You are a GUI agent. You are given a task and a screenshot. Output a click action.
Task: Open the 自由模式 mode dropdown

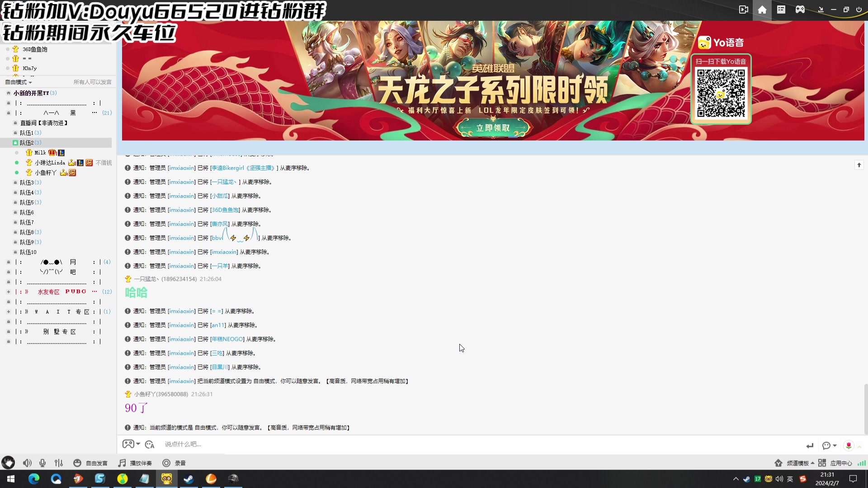pyautogui.click(x=19, y=82)
